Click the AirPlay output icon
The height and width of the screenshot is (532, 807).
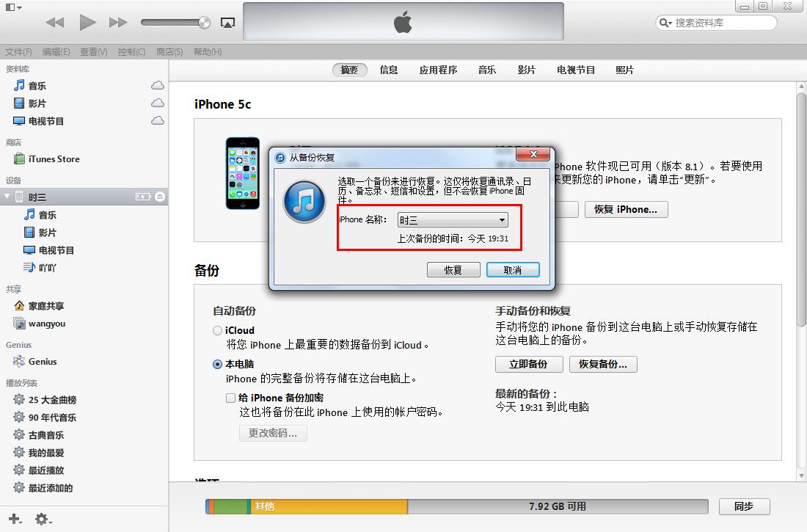(227, 22)
